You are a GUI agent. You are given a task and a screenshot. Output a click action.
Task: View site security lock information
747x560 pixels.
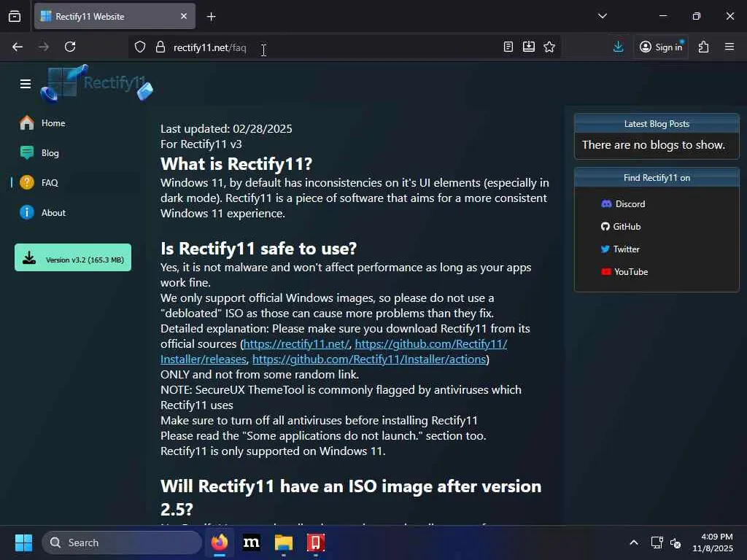160,47
